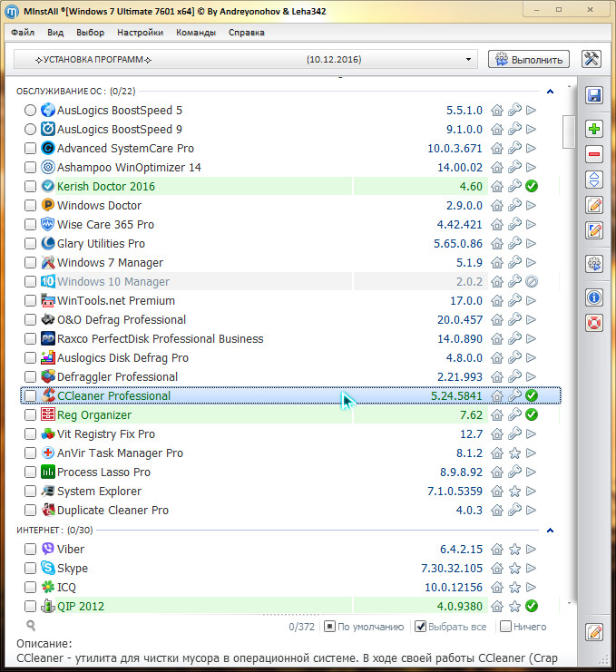The image size is (616, 672).
Task: Click scrollbar down arrow of the list
Action: (x=569, y=603)
